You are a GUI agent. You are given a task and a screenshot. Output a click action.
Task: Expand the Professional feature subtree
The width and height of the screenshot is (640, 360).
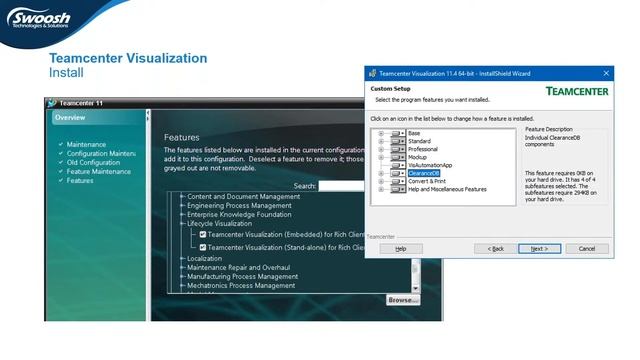[381, 149]
